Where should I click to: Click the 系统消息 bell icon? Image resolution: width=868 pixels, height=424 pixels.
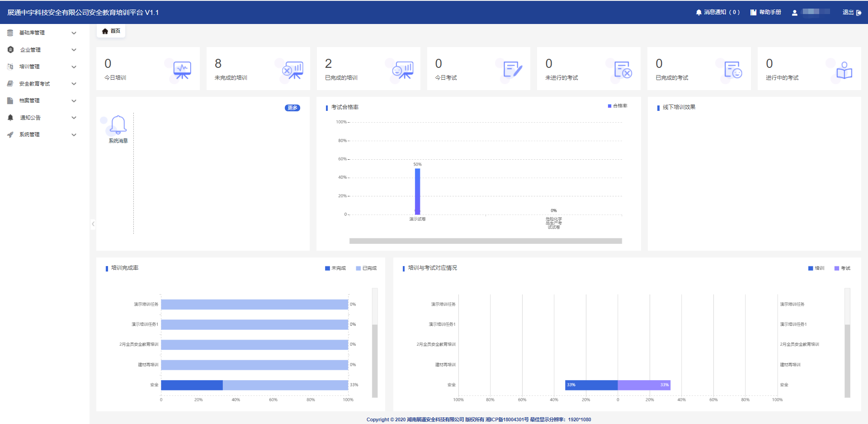click(118, 124)
